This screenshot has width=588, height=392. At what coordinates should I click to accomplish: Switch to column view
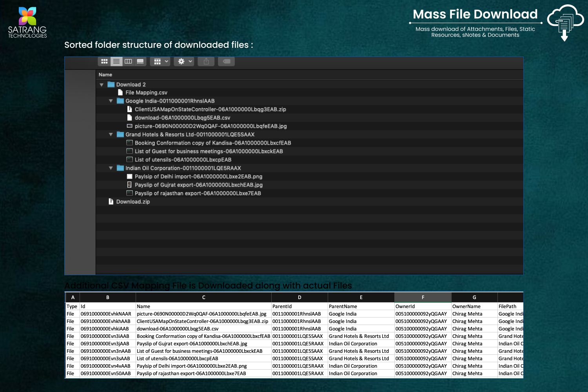[x=128, y=62]
